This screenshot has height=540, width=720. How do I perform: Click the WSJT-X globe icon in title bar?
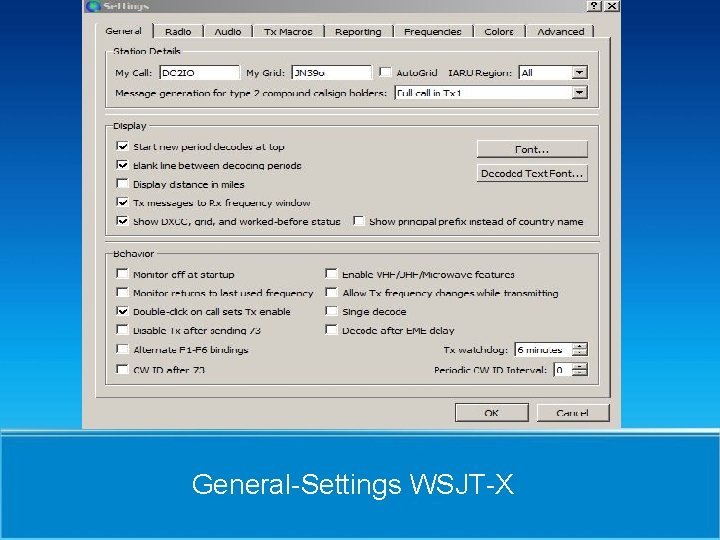pyautogui.click(x=93, y=6)
